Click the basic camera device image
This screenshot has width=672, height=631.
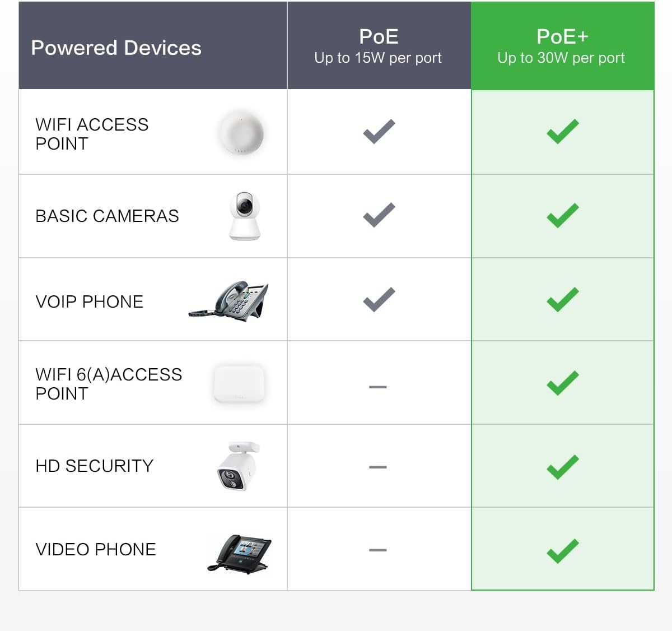click(x=245, y=216)
